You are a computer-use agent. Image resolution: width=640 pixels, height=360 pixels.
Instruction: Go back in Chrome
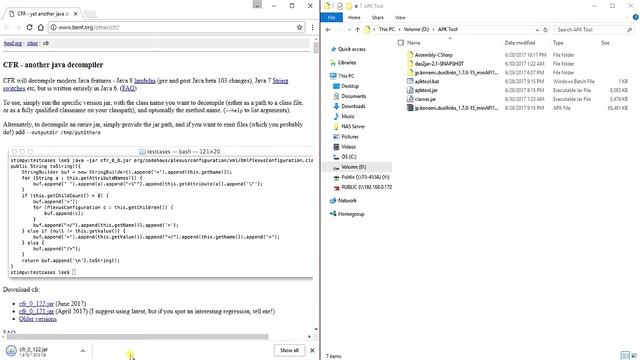(7, 27)
